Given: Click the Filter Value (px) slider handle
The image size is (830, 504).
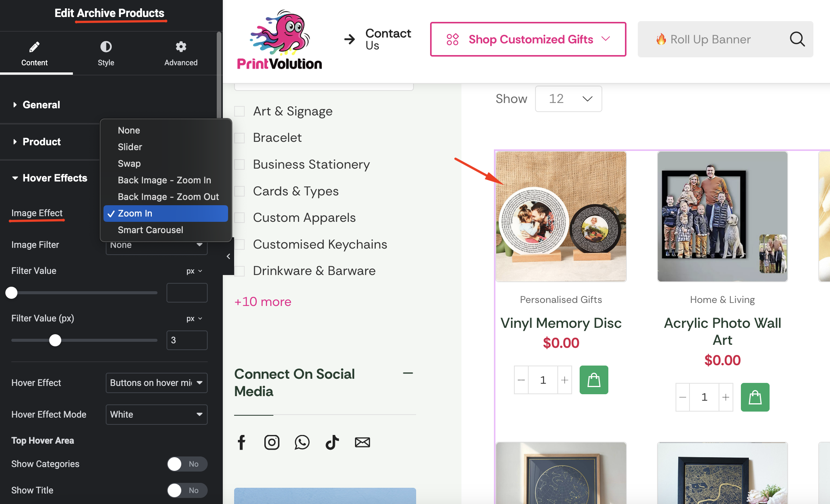Looking at the screenshot, I should point(55,340).
